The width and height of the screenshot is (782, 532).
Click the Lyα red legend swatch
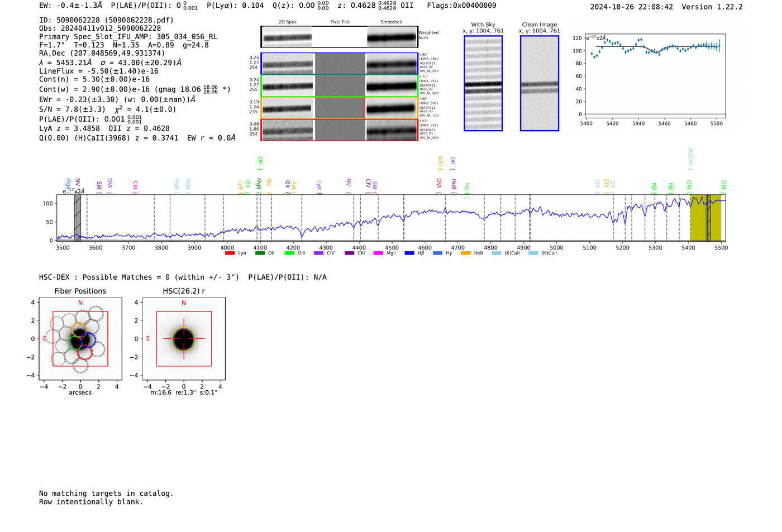(230, 253)
